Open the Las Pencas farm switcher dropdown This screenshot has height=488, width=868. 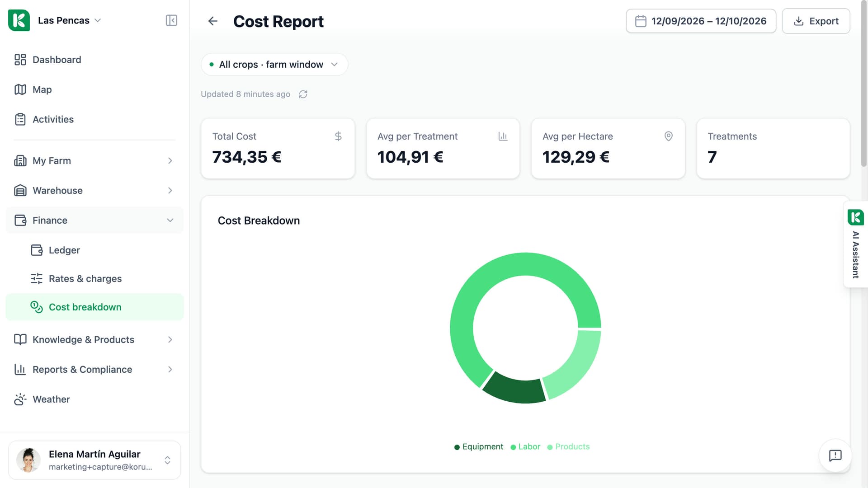70,20
